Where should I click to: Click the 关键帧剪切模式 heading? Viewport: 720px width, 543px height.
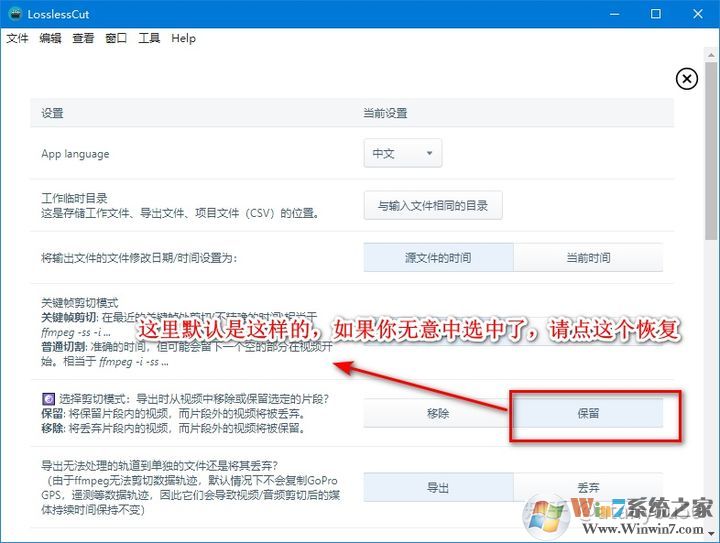(x=79, y=303)
